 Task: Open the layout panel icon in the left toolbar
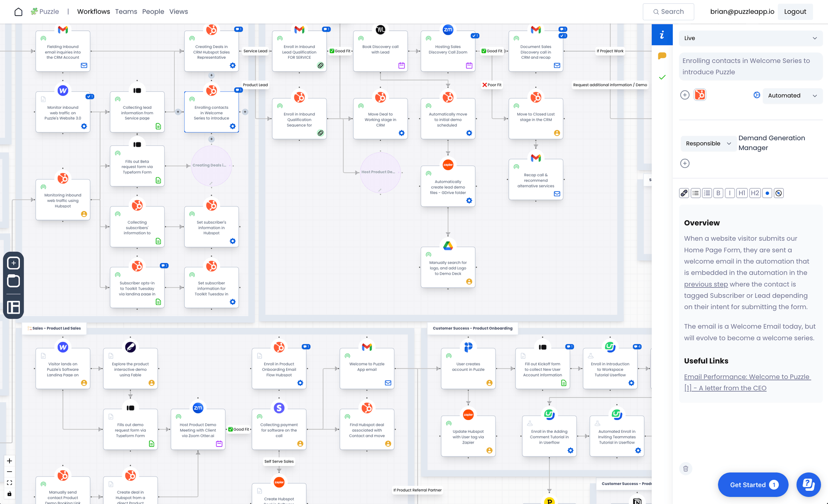click(14, 307)
